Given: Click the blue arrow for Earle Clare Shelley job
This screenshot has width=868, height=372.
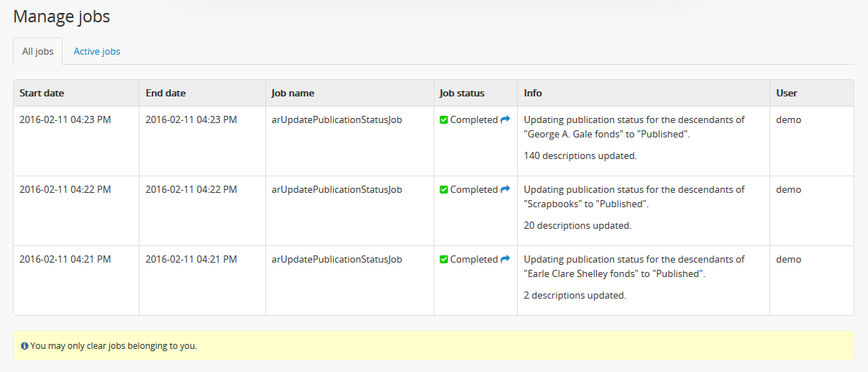Looking at the screenshot, I should click(505, 259).
